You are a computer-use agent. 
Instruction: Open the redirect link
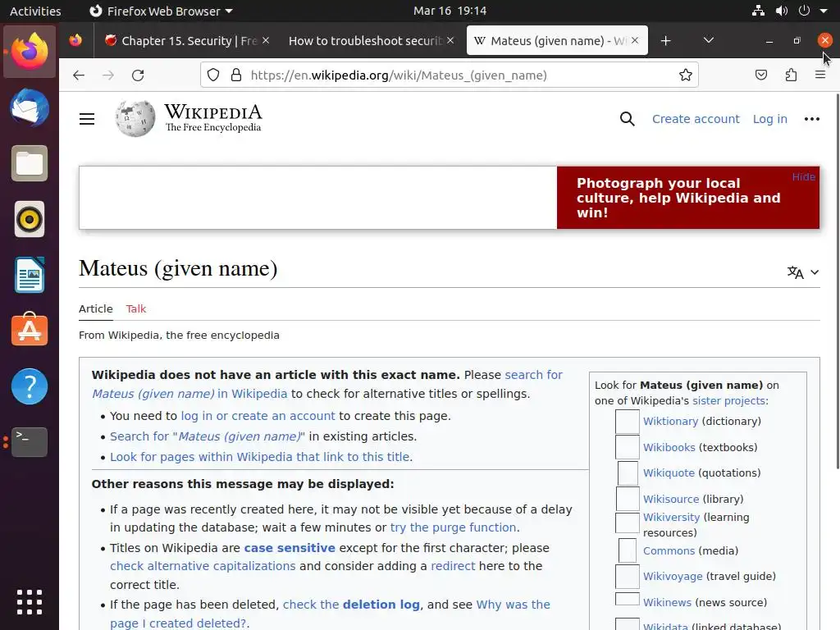point(453,566)
